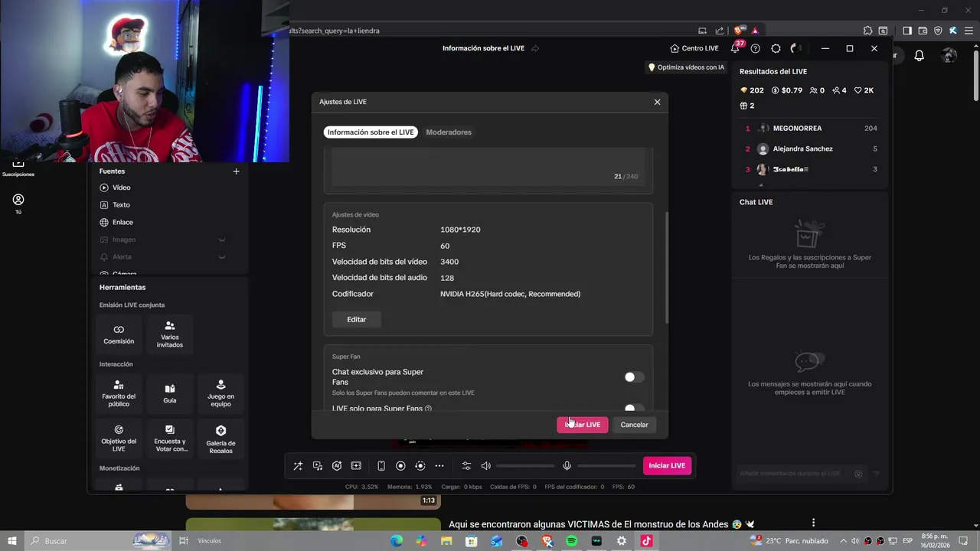Click Iniciar LIVE in the dialog
The height and width of the screenshot is (551, 980).
(583, 425)
